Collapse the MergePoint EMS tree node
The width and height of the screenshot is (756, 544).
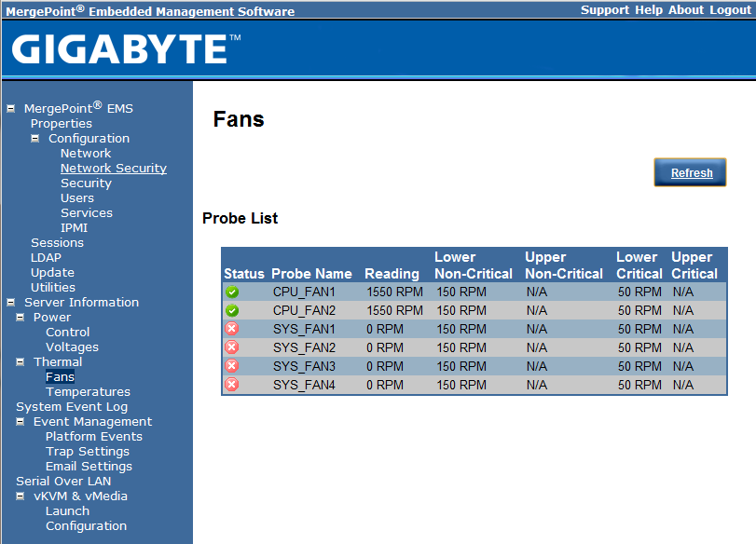(11, 108)
